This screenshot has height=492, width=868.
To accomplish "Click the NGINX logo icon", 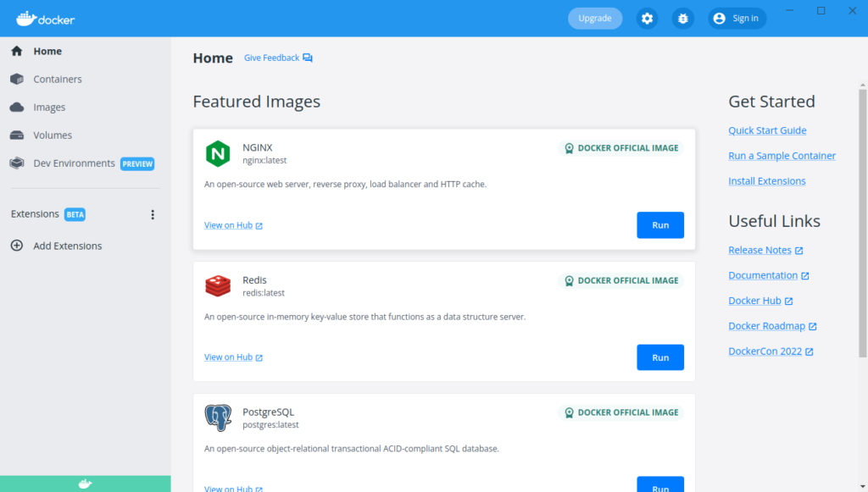I will coord(218,153).
